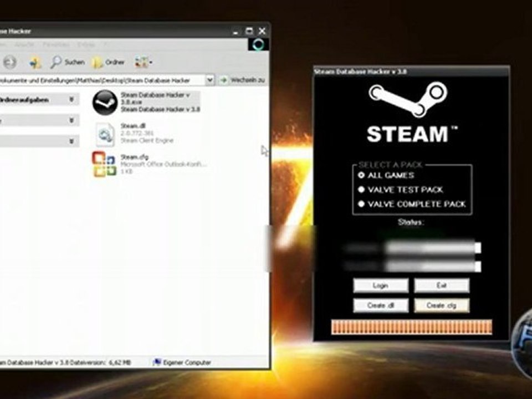
Task: Click the Create .cfg button
Action: tap(442, 305)
